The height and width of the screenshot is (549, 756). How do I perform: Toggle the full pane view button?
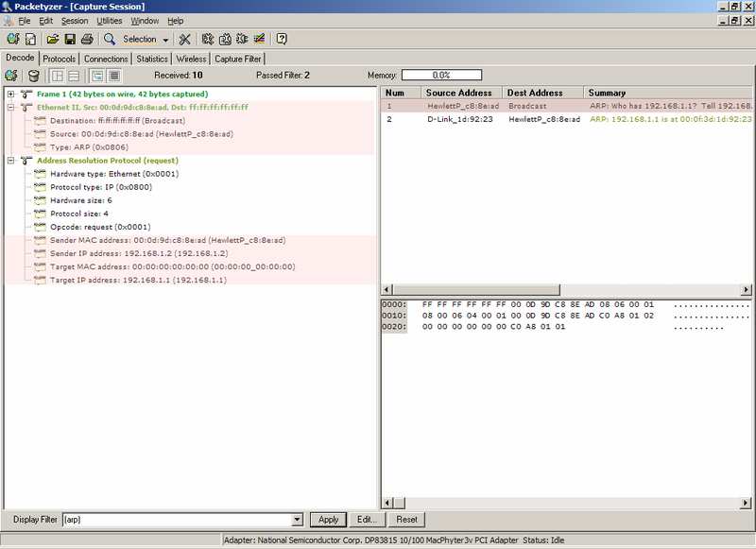coord(114,76)
